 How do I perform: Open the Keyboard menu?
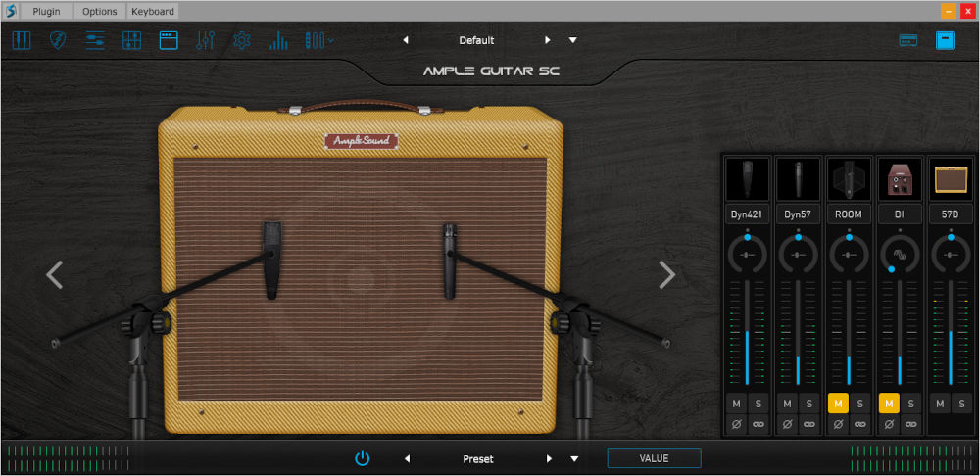[153, 11]
